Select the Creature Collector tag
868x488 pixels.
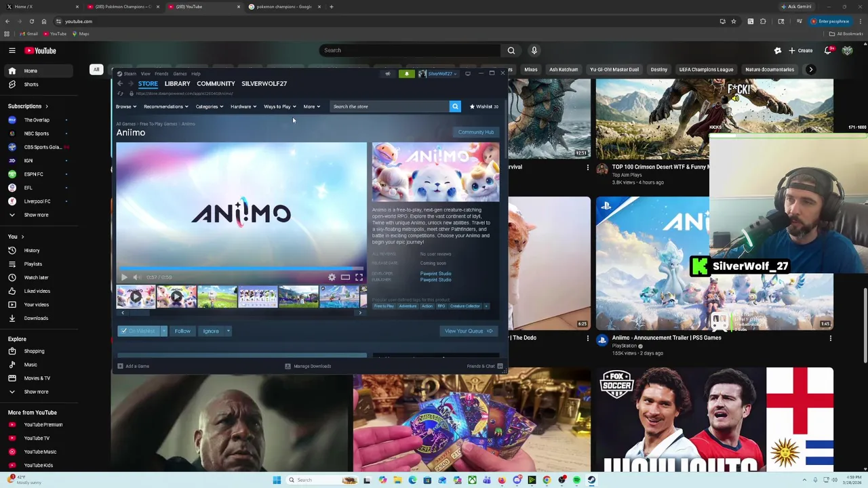(x=465, y=306)
